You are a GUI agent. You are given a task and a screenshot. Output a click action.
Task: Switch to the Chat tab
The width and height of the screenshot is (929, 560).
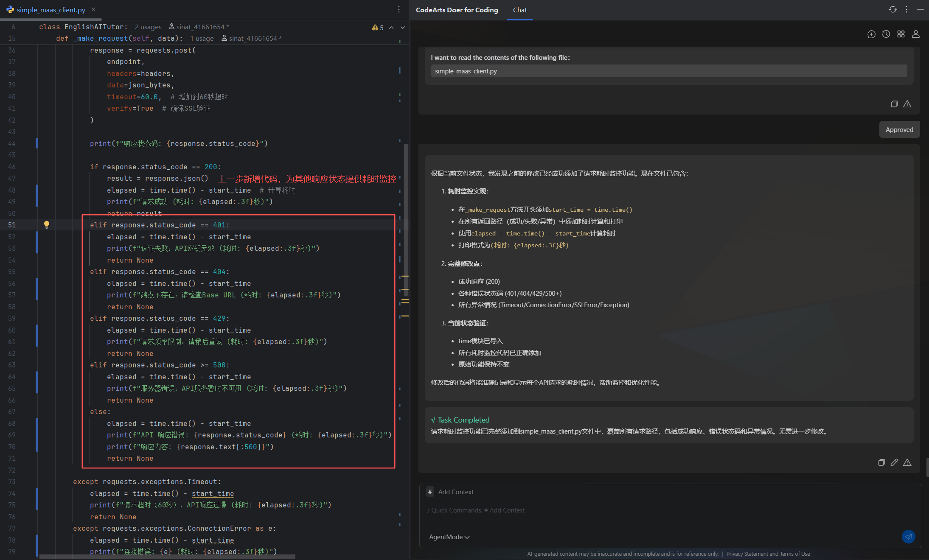coord(519,10)
